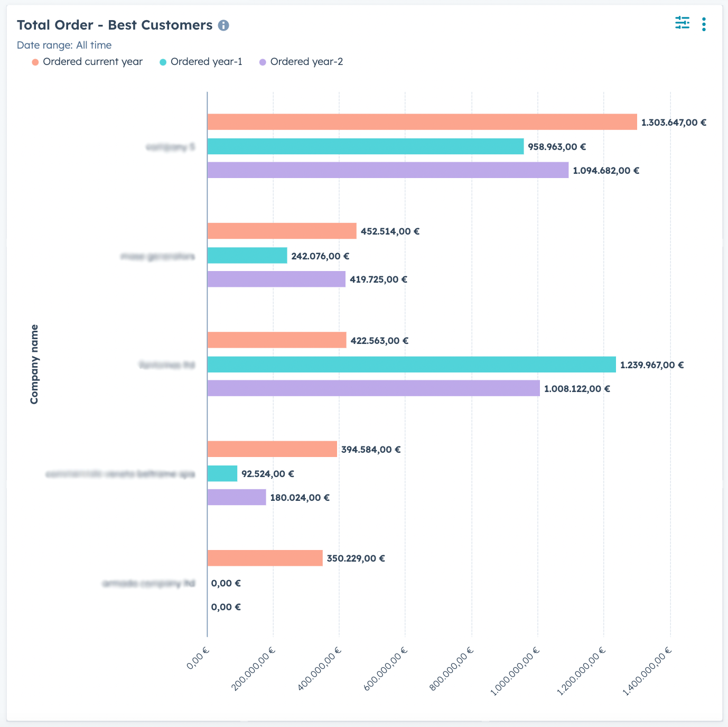Toggle the 'Ordered year-1' legend series
The width and height of the screenshot is (728, 727).
pyautogui.click(x=206, y=62)
